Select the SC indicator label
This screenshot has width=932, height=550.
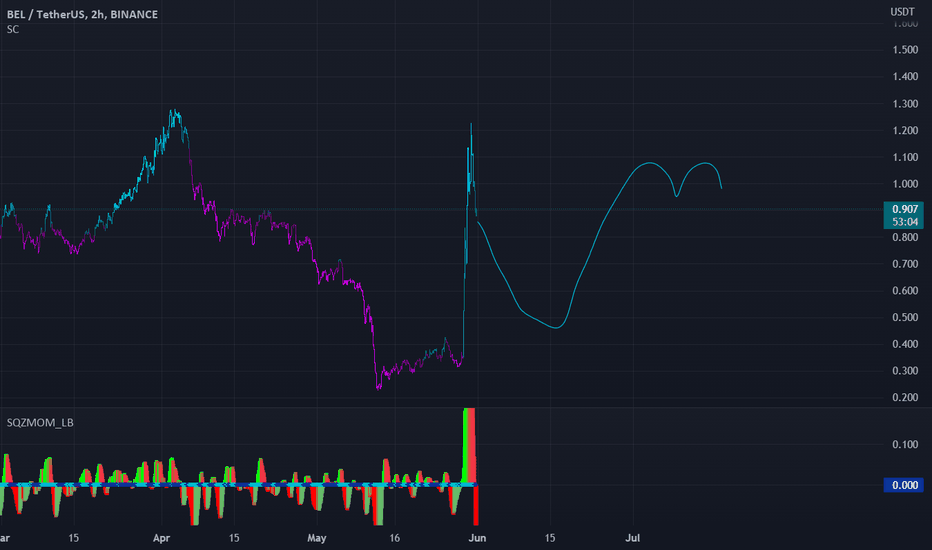12,29
